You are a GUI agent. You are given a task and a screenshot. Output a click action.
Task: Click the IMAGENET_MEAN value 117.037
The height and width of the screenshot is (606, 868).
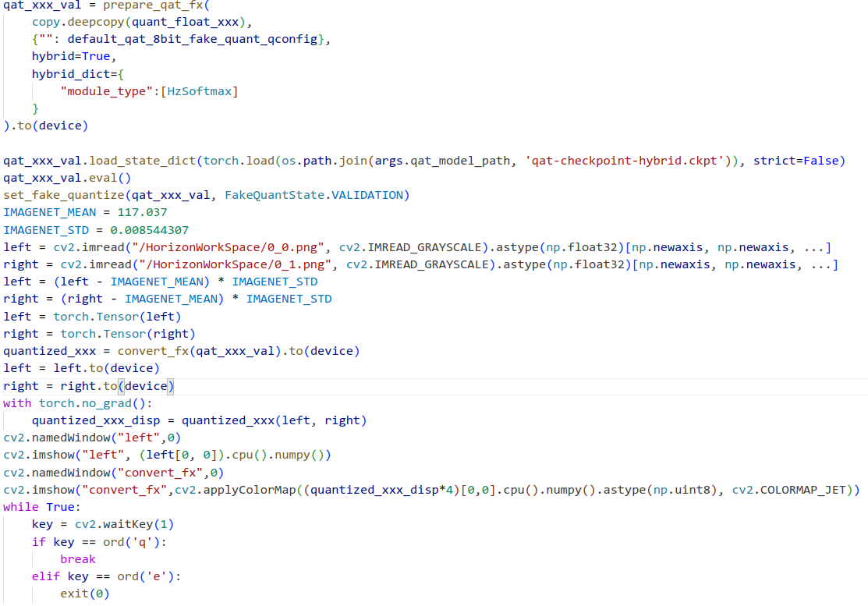(x=142, y=212)
